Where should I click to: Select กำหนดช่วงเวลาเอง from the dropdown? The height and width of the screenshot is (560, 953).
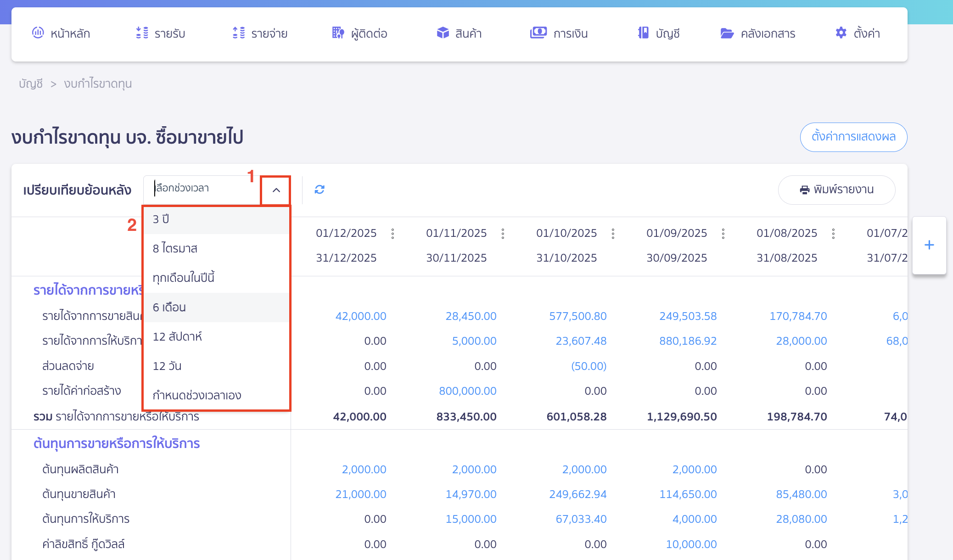point(197,395)
